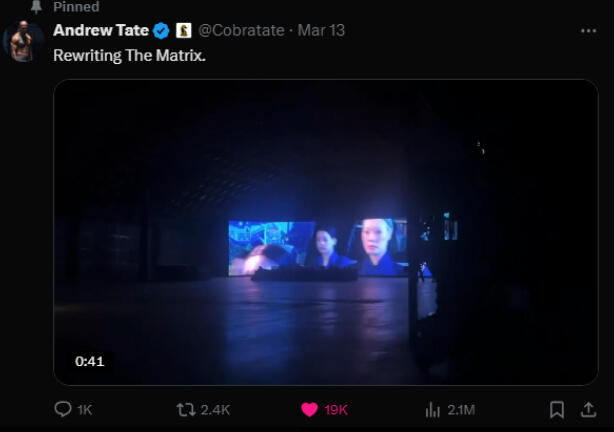614x432 pixels.
Task: Open the three-dot more options menu
Action: pyautogui.click(x=588, y=31)
